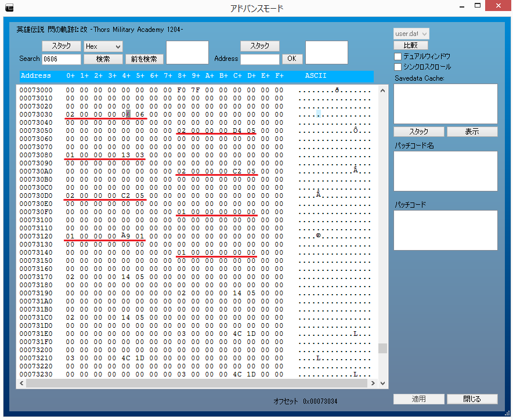
Task: Enable the デュアルウィンドウ checkbox
Action: click(x=398, y=56)
